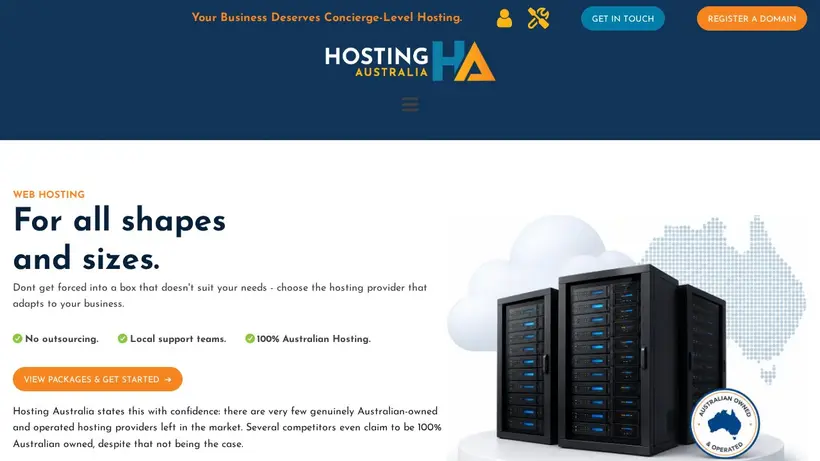Click the 'Your Business Deserves Concierge-Level Hosting' tagline
This screenshot has height=461, width=820.
[327, 17]
